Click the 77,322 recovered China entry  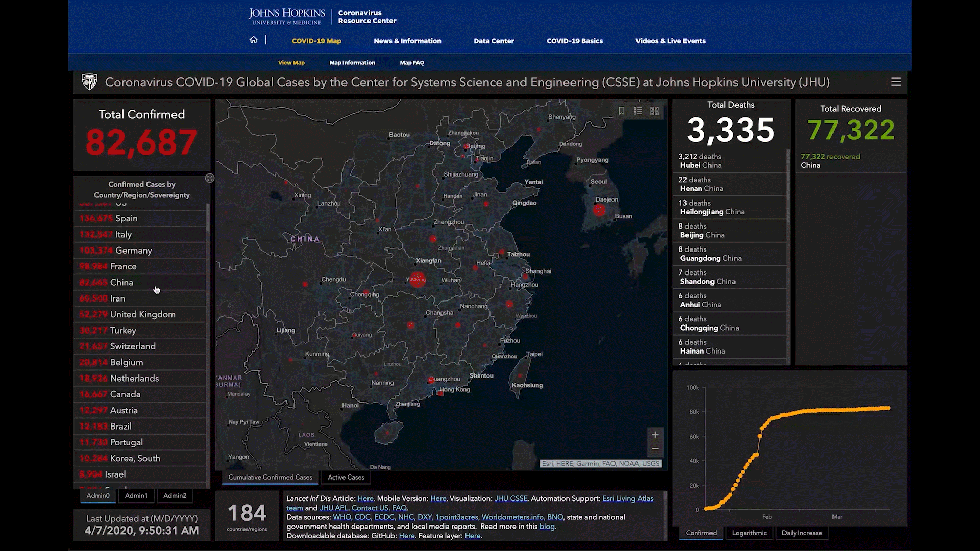point(851,161)
